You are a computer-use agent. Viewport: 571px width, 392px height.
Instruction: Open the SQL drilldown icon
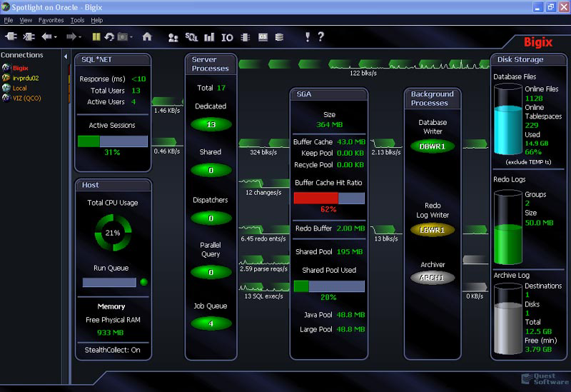coord(191,37)
